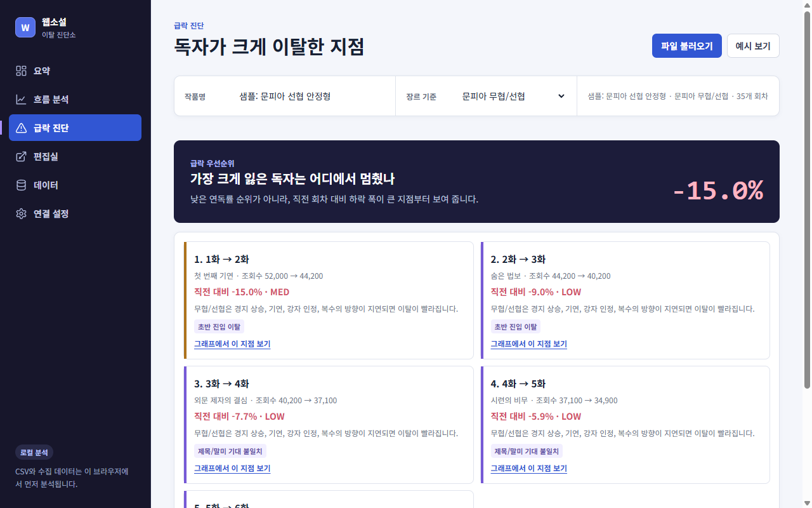Click the 예시 보기 button
Viewport: 812px width, 508px height.
(753, 46)
